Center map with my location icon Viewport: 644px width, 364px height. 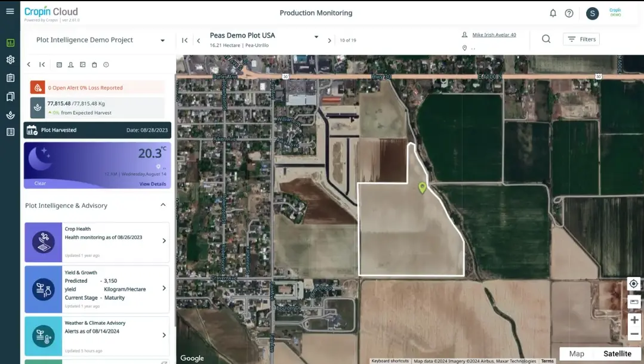[634, 283]
